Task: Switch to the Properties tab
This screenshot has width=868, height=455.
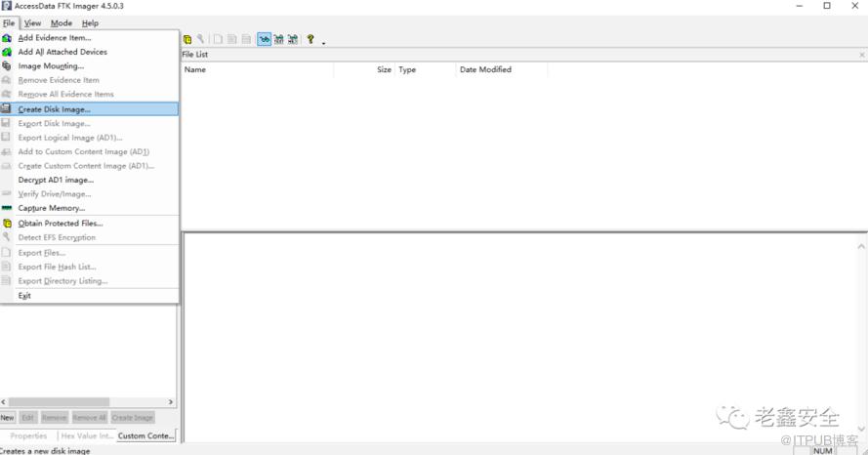Action: click(28, 435)
